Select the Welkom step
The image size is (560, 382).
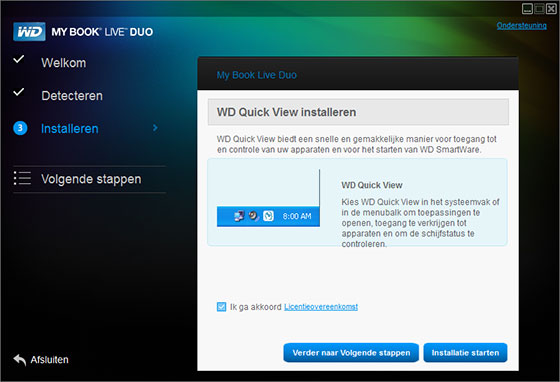click(x=64, y=63)
